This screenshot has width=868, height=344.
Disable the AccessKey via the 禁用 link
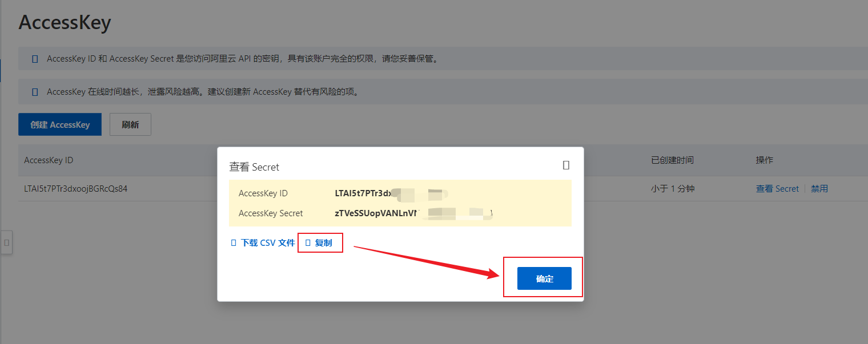[x=819, y=188]
